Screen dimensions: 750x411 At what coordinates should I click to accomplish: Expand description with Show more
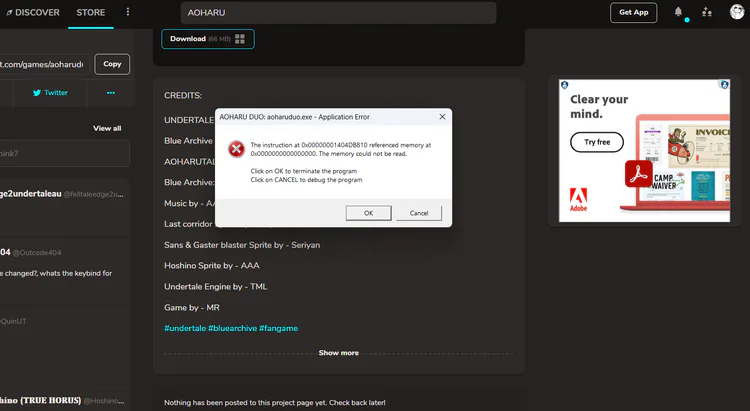(339, 353)
